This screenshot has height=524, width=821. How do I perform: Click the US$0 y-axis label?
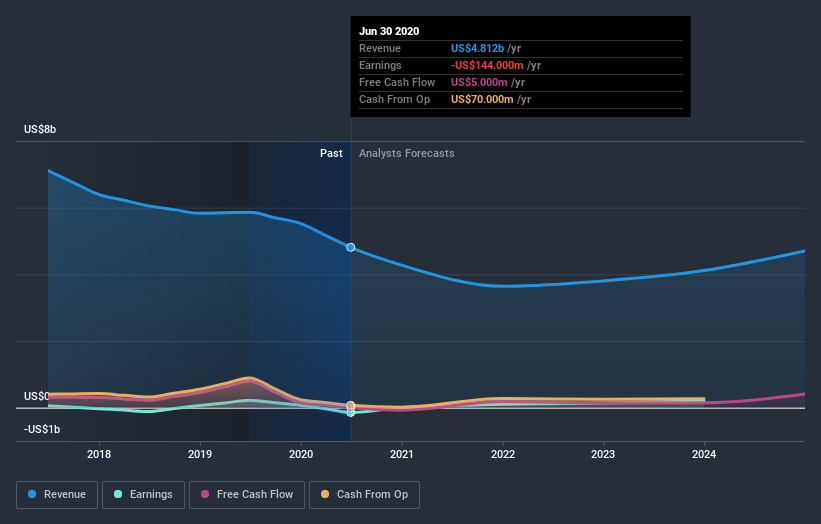[x=37, y=396]
